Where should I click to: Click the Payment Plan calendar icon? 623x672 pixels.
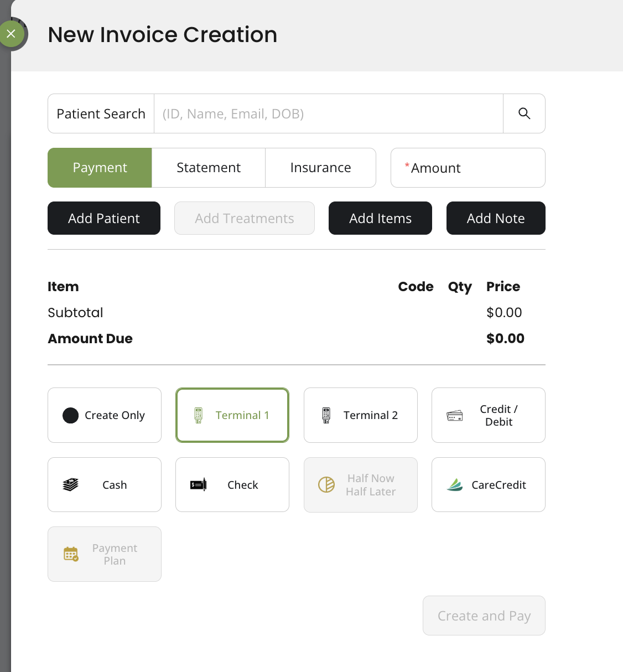coord(71,554)
